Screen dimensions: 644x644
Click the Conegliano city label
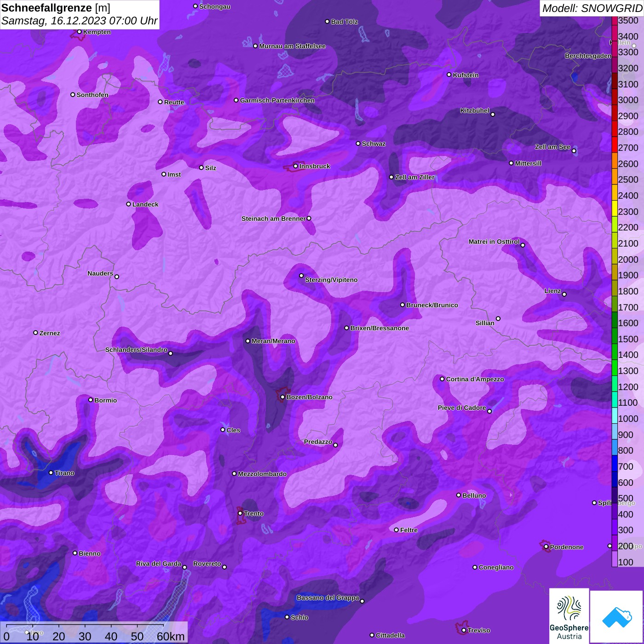[496, 567]
